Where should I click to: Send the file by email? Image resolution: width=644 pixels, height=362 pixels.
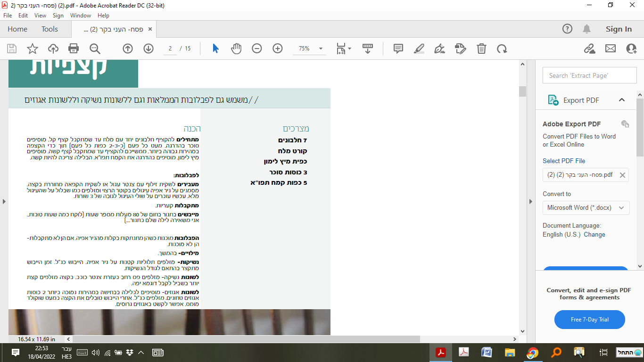tap(611, 49)
